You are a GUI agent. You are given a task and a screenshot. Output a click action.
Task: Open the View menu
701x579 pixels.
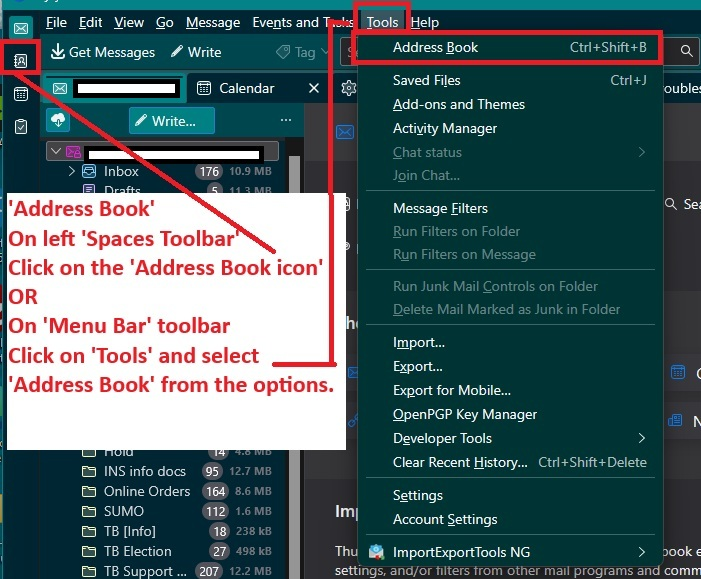pos(129,22)
